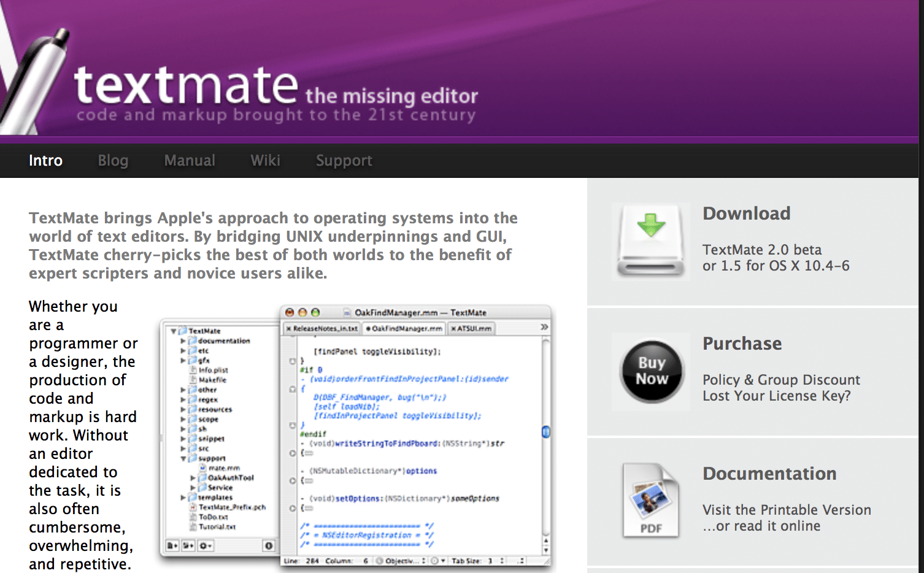Screen dimensions: 924x573
Task: Click the Makefile file icon in the project drawer
Action: (x=193, y=380)
